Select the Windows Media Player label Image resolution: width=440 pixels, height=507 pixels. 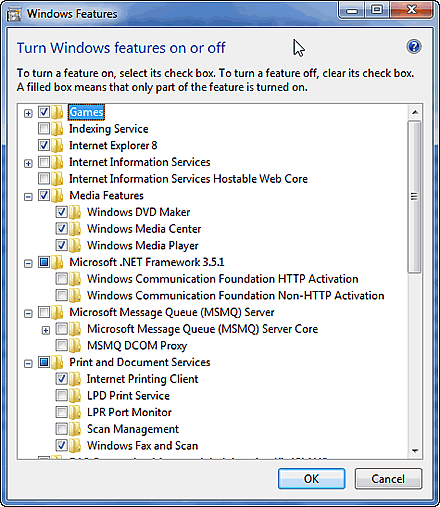[143, 245]
